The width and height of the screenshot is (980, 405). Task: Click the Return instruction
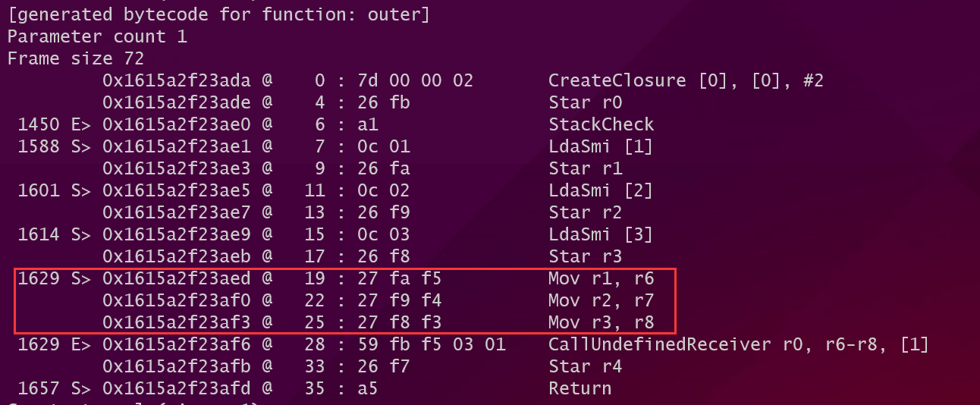tap(580, 389)
